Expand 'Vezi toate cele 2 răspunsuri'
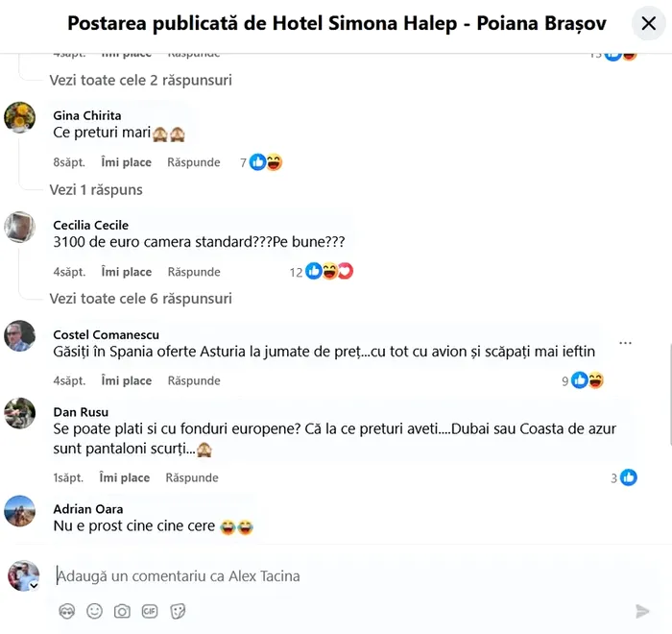672x634 pixels. (141, 81)
